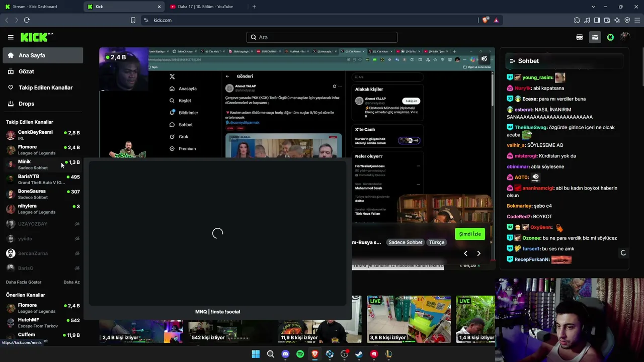Open followed channel Flomore under Takip Edilen
Screen dimensions: 644x362
(x=42, y=150)
